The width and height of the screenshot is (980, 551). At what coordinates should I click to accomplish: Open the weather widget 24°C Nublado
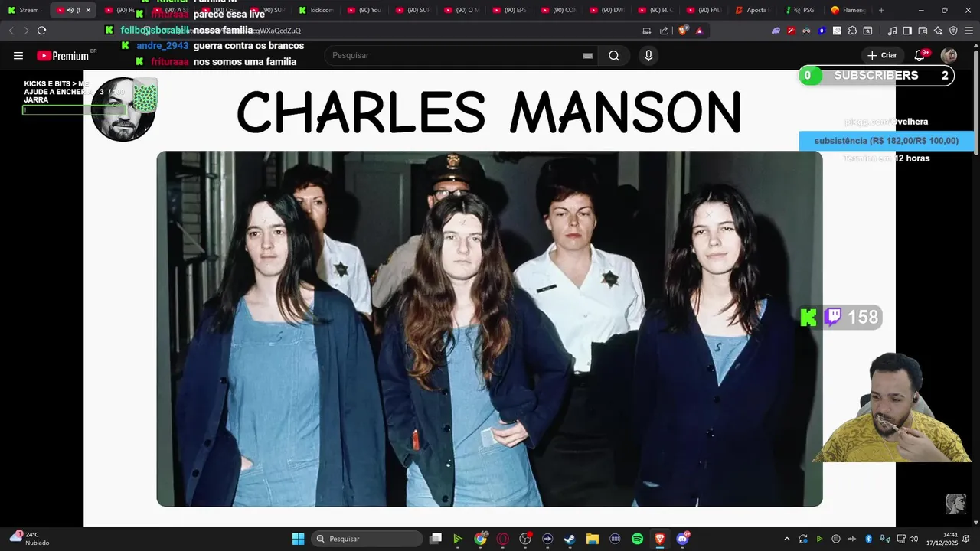pos(31,539)
